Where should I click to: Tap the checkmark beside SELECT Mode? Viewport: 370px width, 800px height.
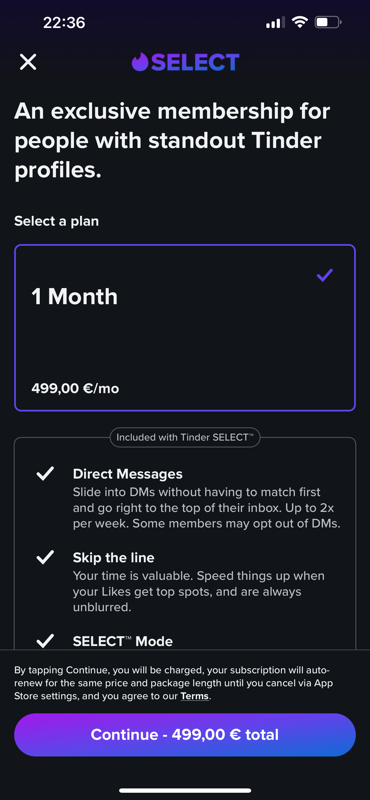pos(45,640)
